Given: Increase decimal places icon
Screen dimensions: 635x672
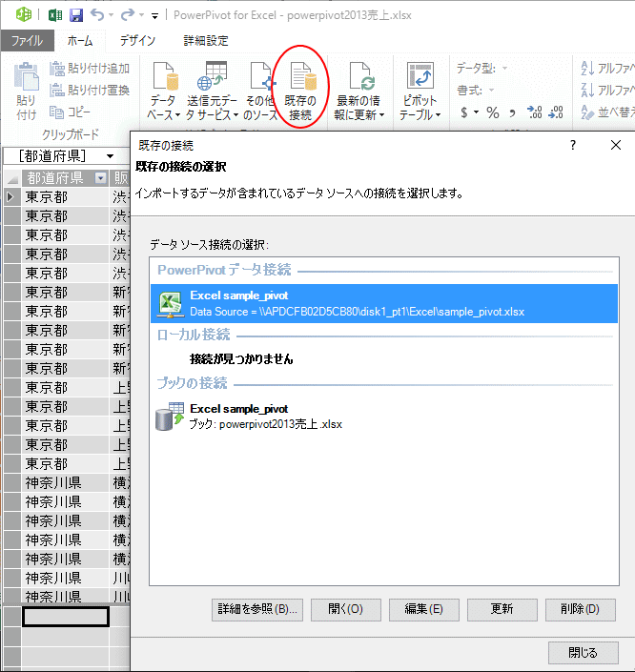Looking at the screenshot, I should click(x=534, y=112).
